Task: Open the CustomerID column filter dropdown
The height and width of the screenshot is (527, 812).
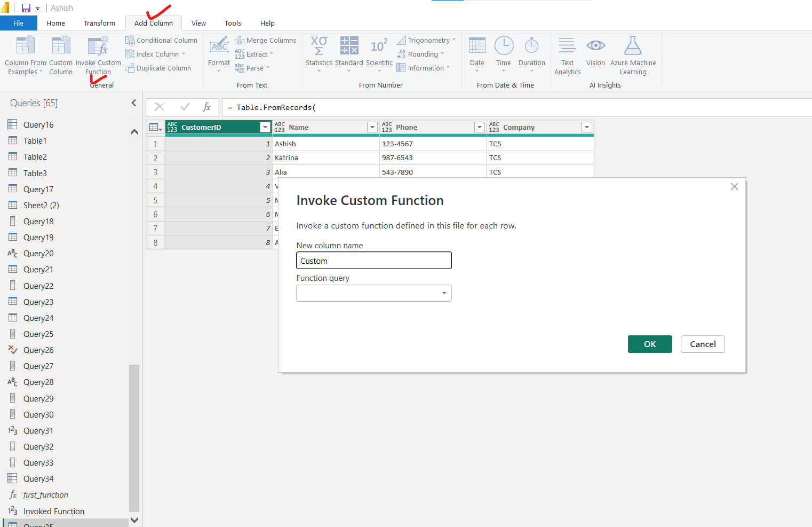Action: [265, 127]
